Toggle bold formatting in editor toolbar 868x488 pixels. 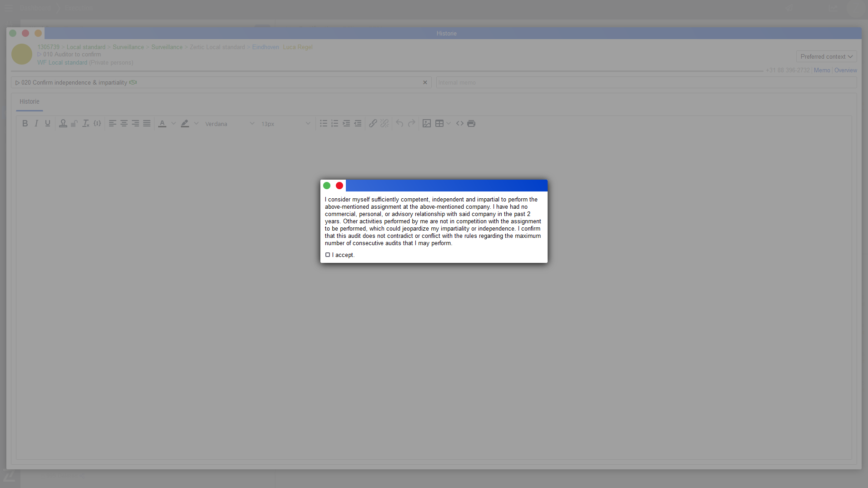tap(25, 124)
